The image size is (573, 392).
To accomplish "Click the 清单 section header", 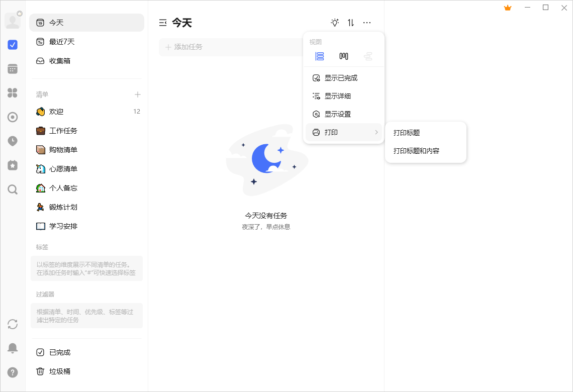I will tap(42, 94).
